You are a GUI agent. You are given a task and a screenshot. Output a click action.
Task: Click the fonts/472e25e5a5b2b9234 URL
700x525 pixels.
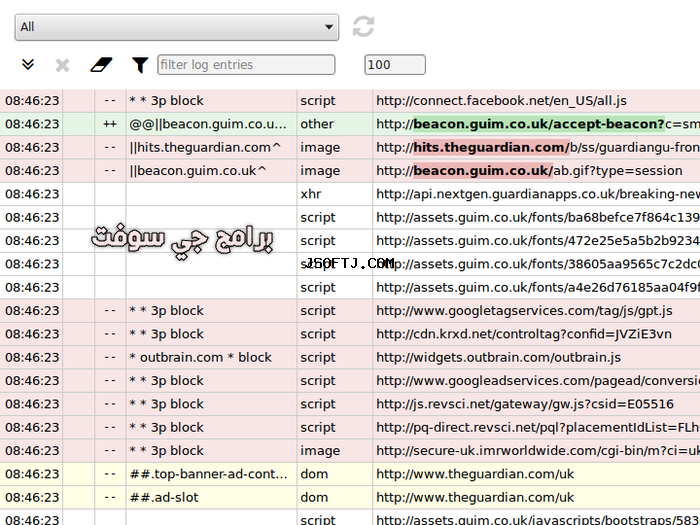point(538,241)
